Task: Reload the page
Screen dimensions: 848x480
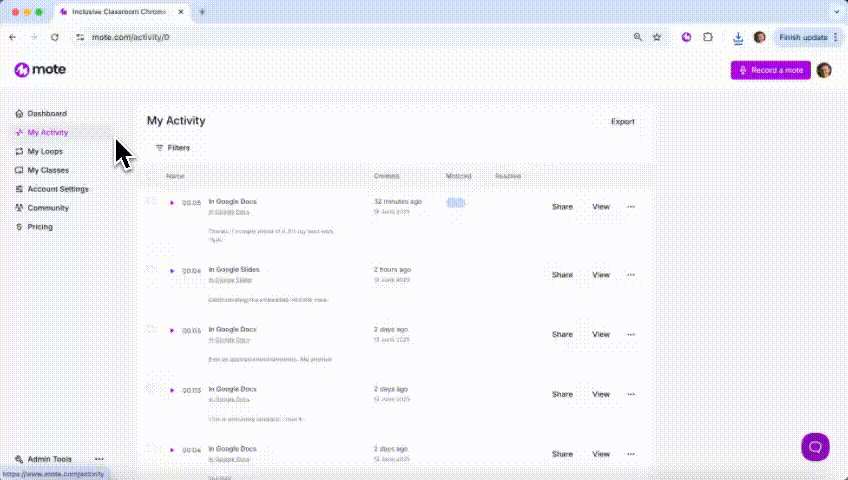Action: [55, 37]
